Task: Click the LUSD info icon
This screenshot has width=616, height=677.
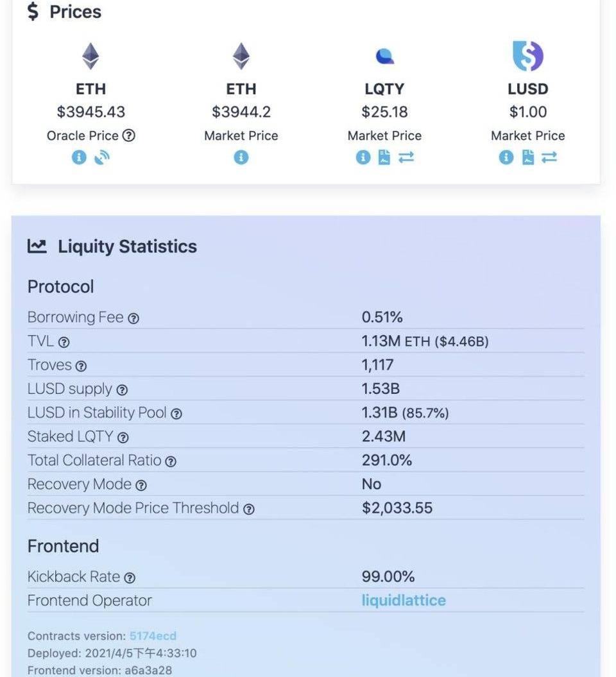Action: 506,157
